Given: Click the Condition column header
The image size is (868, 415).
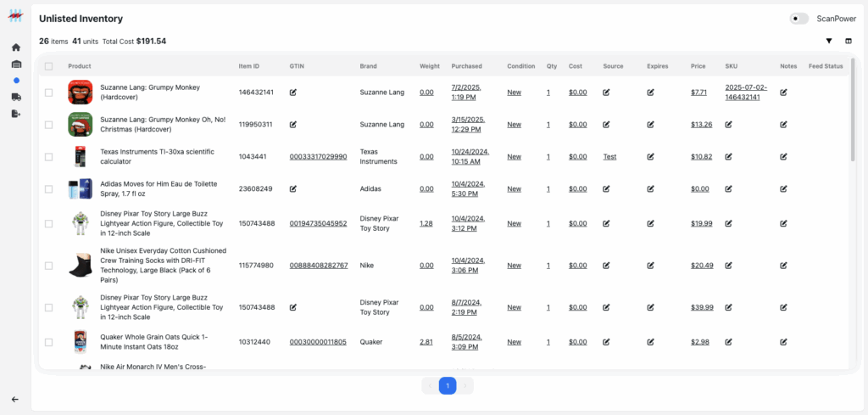Looking at the screenshot, I should pos(521,66).
